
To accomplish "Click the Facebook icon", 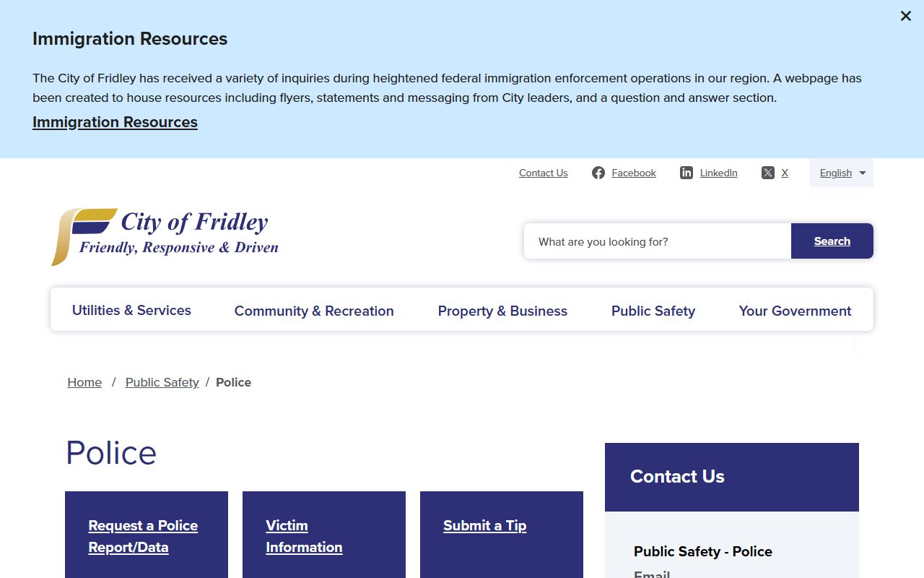I will [x=598, y=173].
